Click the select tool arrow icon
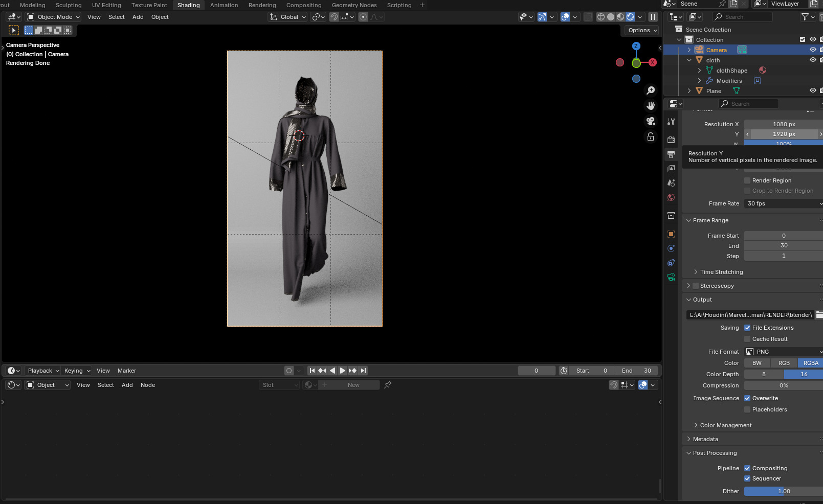Screen dimensions: 823x504 coord(14,30)
